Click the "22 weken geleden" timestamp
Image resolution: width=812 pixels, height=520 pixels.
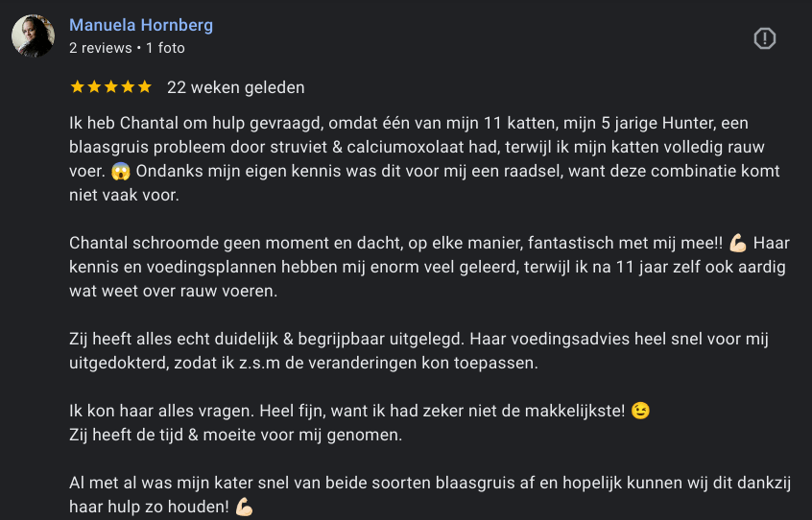(235, 87)
